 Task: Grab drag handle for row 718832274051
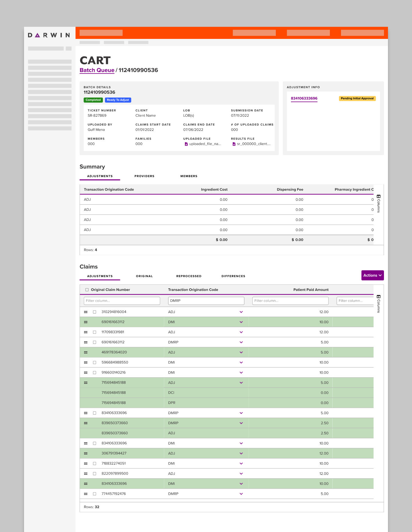coord(86,464)
